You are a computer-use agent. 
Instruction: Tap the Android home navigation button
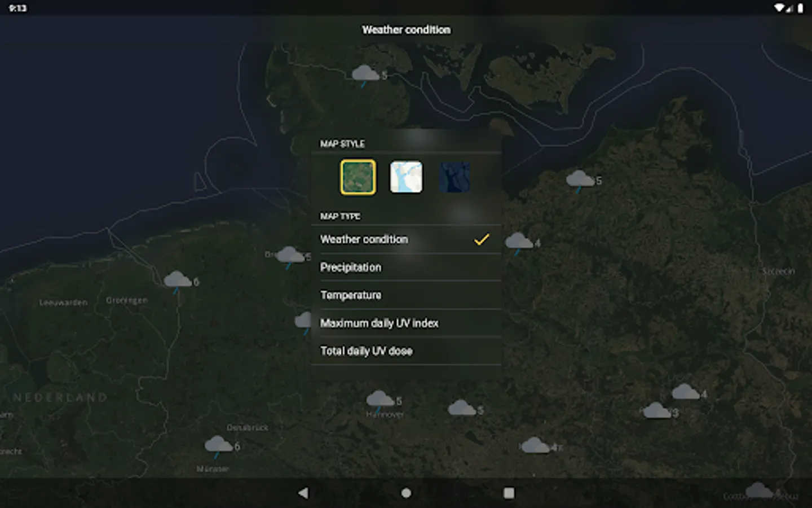click(406, 493)
